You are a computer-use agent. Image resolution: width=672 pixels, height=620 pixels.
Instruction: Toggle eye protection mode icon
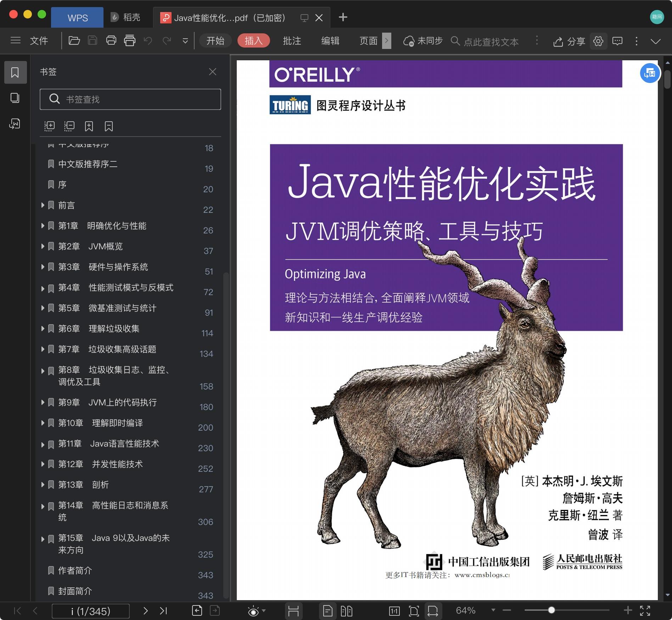253,611
